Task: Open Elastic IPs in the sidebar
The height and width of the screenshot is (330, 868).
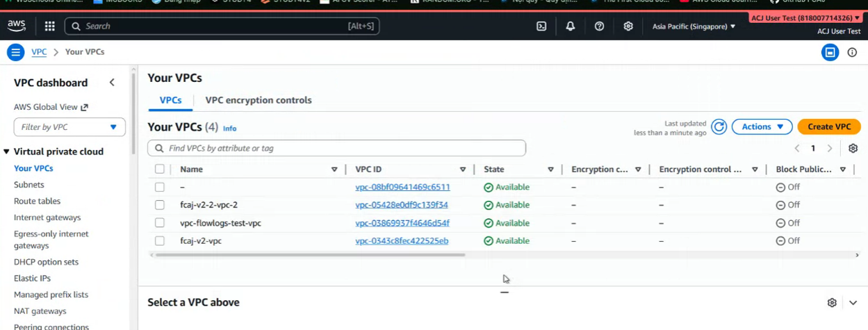Action: [x=32, y=278]
